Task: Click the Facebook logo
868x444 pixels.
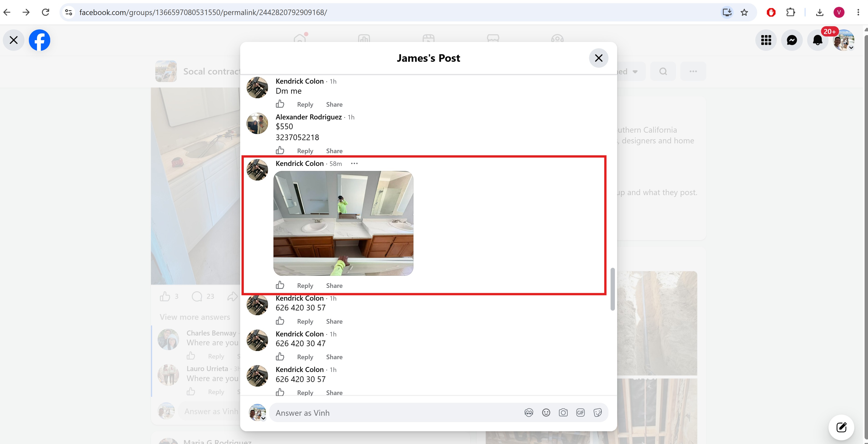Action: 39,40
